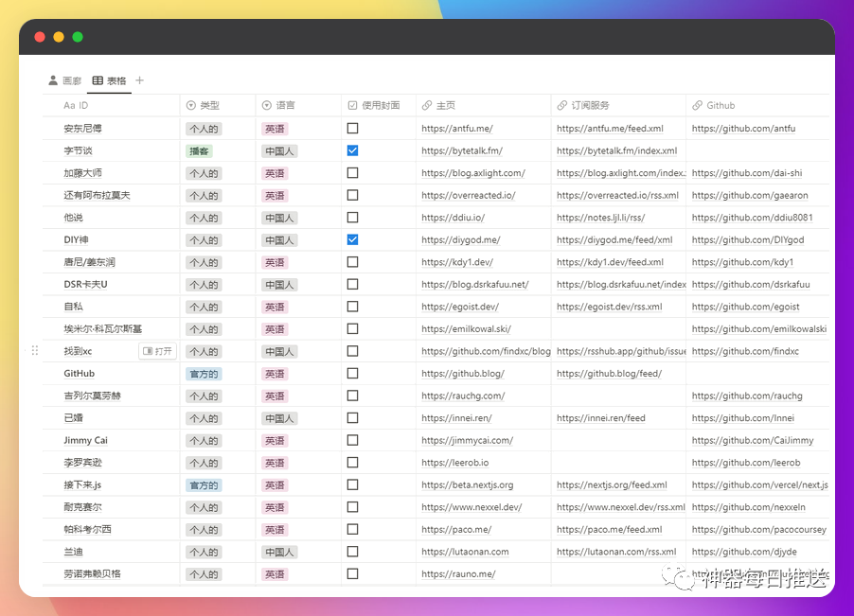Check 使用封面 for the 他说 row
Image resolution: width=854 pixels, height=616 pixels.
point(352,217)
